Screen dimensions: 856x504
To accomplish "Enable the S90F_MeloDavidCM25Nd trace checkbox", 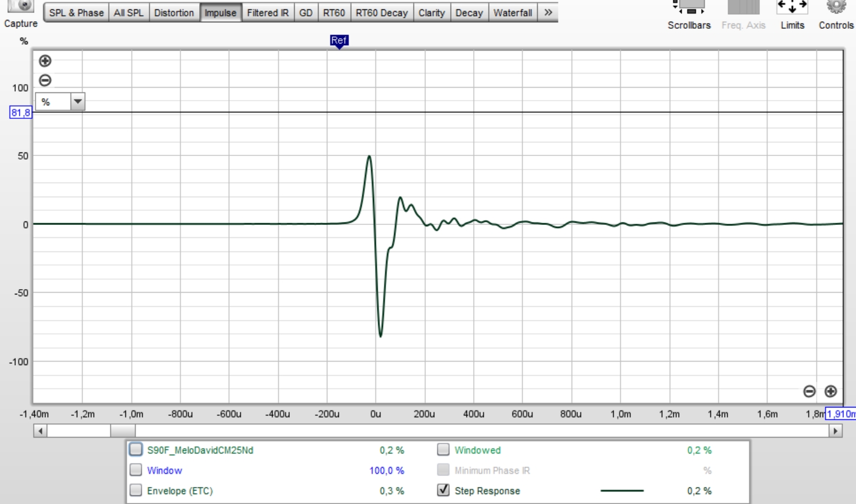I will tap(136, 450).
